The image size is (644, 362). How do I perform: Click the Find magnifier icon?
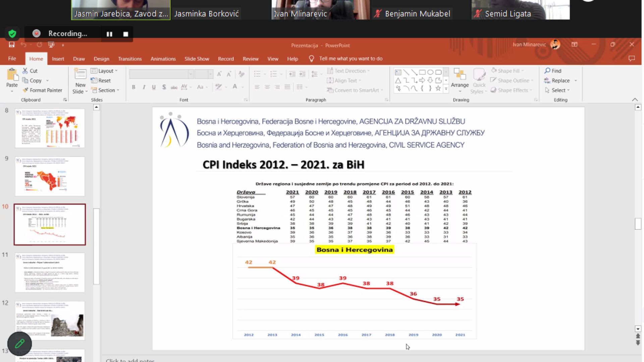coord(547,71)
